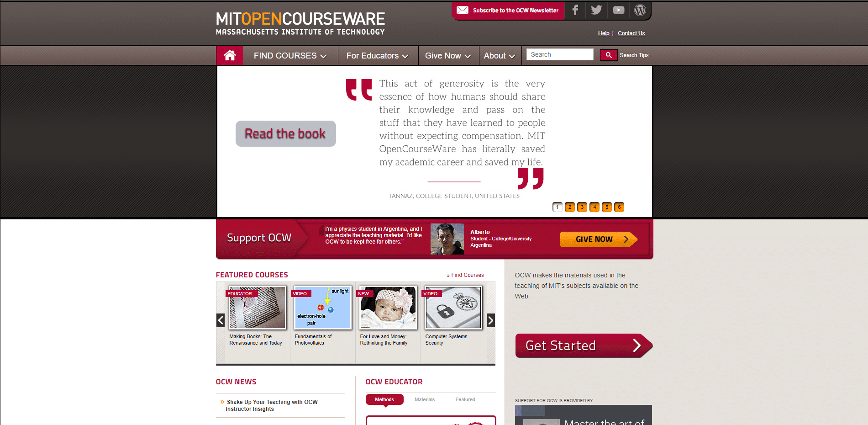Image resolution: width=868 pixels, height=425 pixels.
Task: Switch to the Materials tab
Action: 425,399
